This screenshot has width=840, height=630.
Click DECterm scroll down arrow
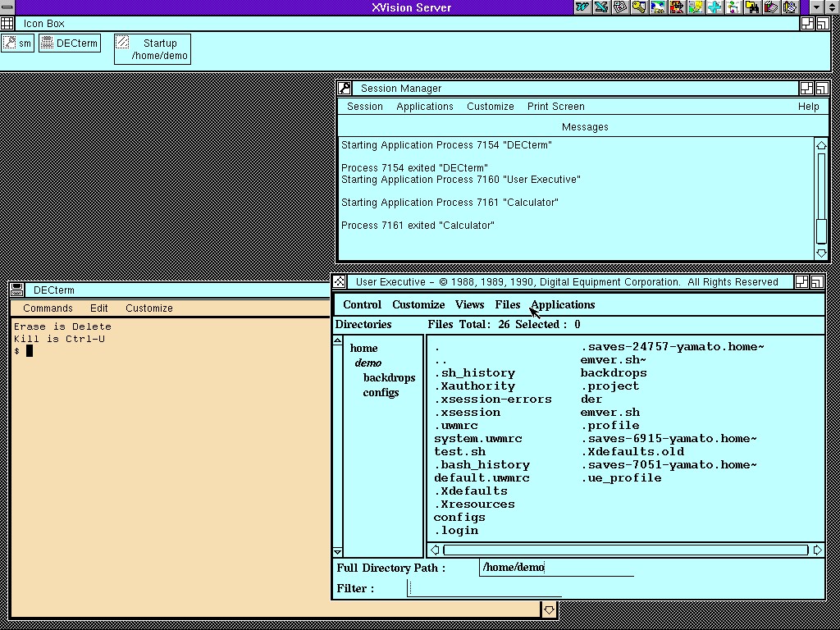pos(549,609)
